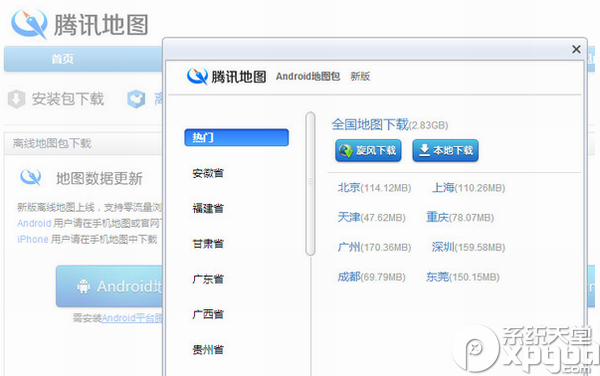The image size is (600, 376).
Task: Select 甘肃省 in the province list
Action: (208, 243)
